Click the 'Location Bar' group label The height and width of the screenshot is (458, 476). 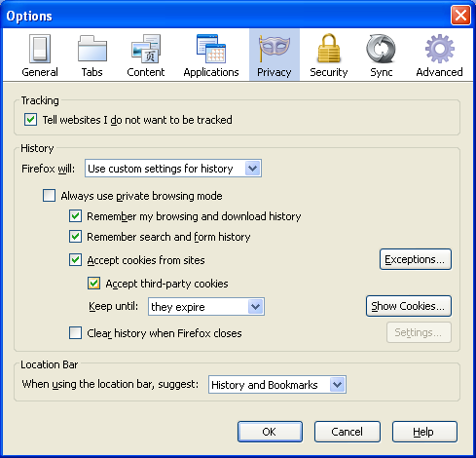click(50, 364)
